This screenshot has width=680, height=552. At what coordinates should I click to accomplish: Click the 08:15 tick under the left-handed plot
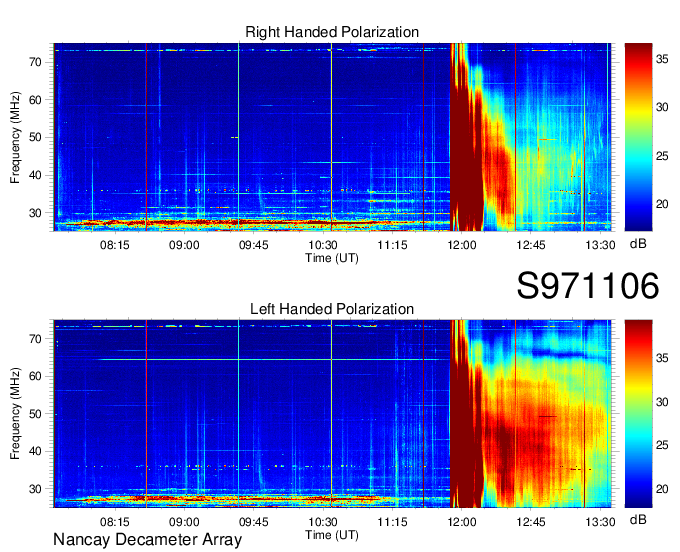[x=114, y=522]
